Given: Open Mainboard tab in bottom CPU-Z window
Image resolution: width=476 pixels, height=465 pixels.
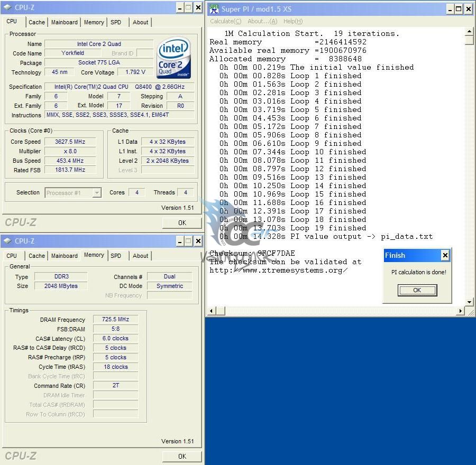Looking at the screenshot, I should (x=65, y=256).
